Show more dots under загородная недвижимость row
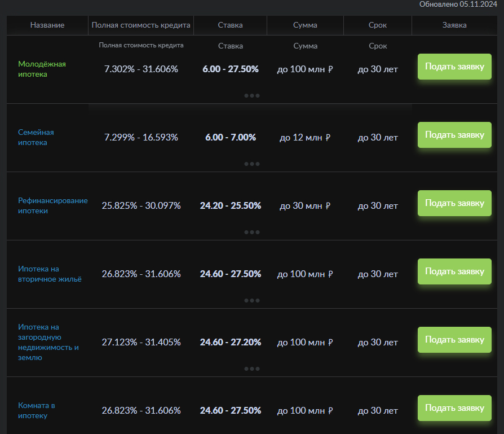 [x=252, y=369]
